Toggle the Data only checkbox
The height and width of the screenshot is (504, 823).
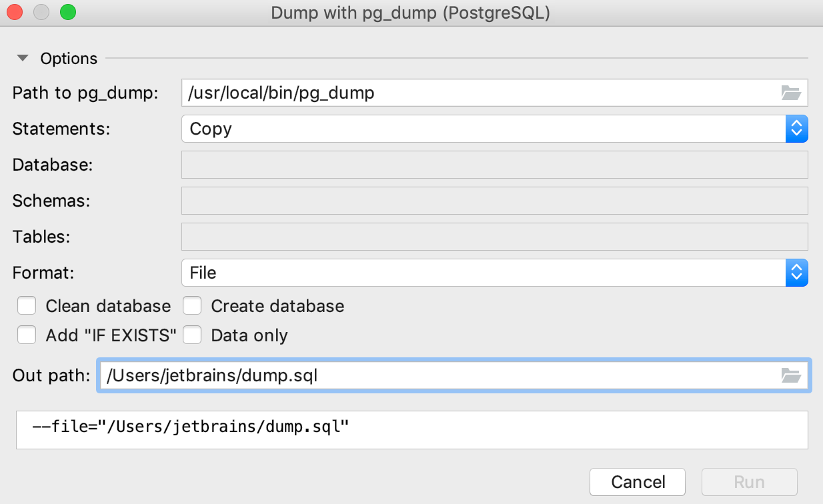(x=192, y=335)
